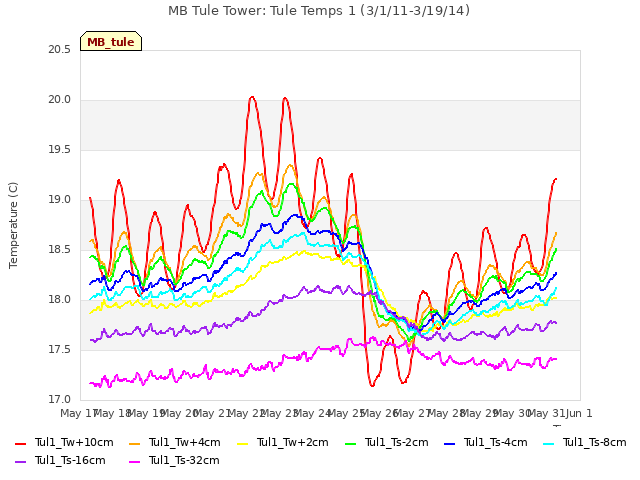Image resolution: width=640 pixels, height=480 pixels.
Task: Click the Temperature (C) axis label
Action: [13, 225]
